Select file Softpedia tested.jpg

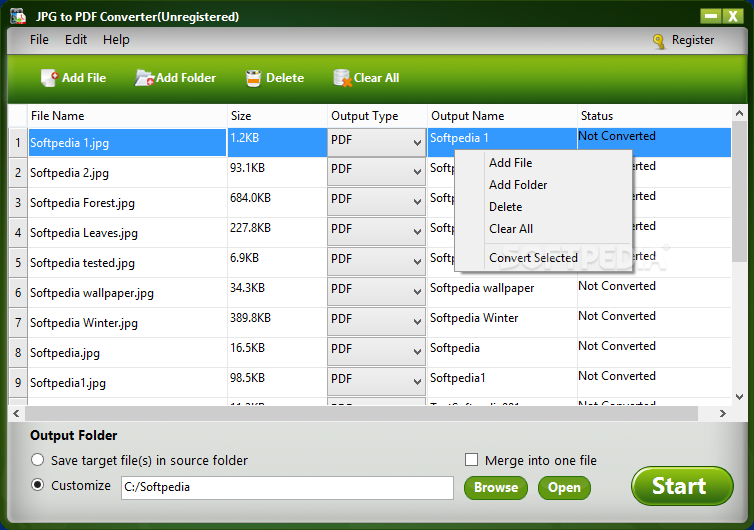(x=82, y=263)
